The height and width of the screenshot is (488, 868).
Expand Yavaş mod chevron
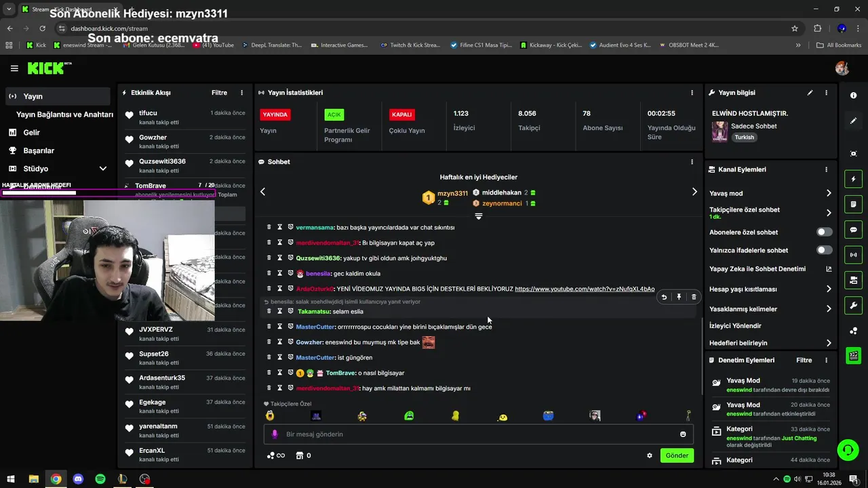(829, 193)
